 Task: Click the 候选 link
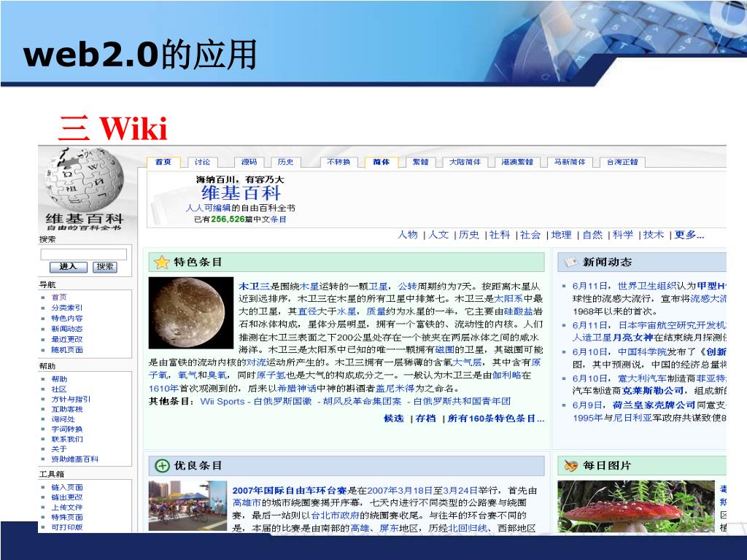(x=393, y=419)
